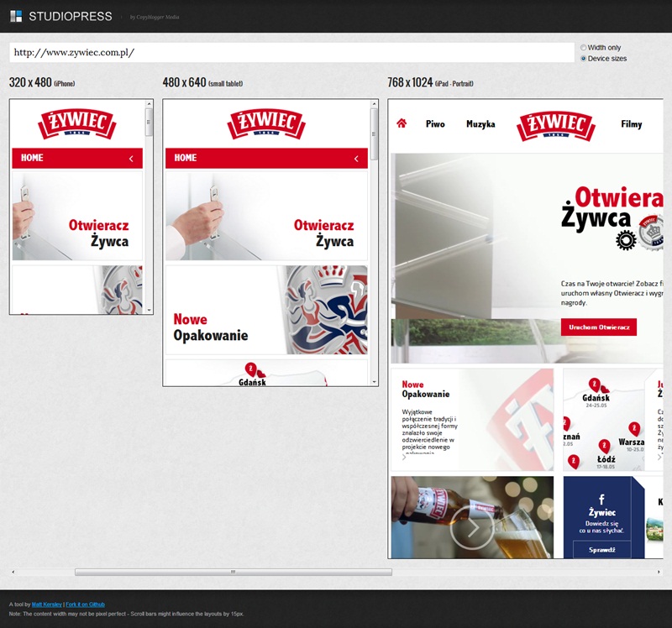Select the Device sizes radio option
The height and width of the screenshot is (628, 672).
pos(584,59)
